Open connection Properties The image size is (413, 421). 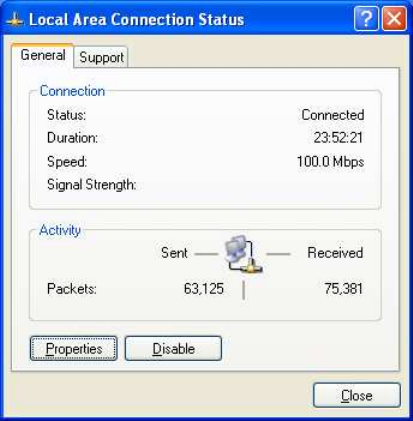tap(74, 349)
